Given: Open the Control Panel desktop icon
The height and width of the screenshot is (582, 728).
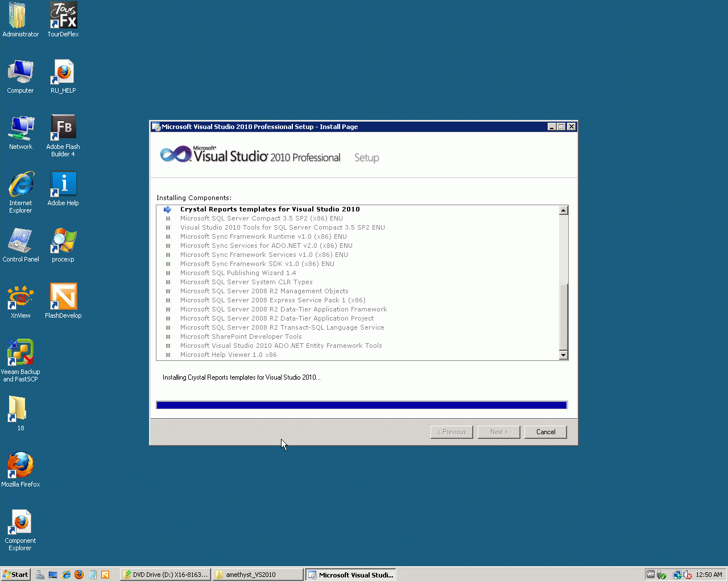Looking at the screenshot, I should pos(20,245).
